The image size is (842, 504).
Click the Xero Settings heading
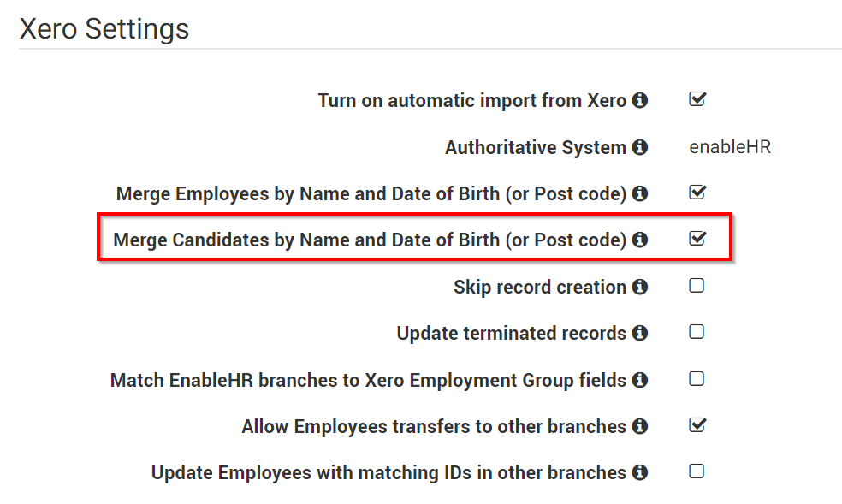tap(104, 29)
